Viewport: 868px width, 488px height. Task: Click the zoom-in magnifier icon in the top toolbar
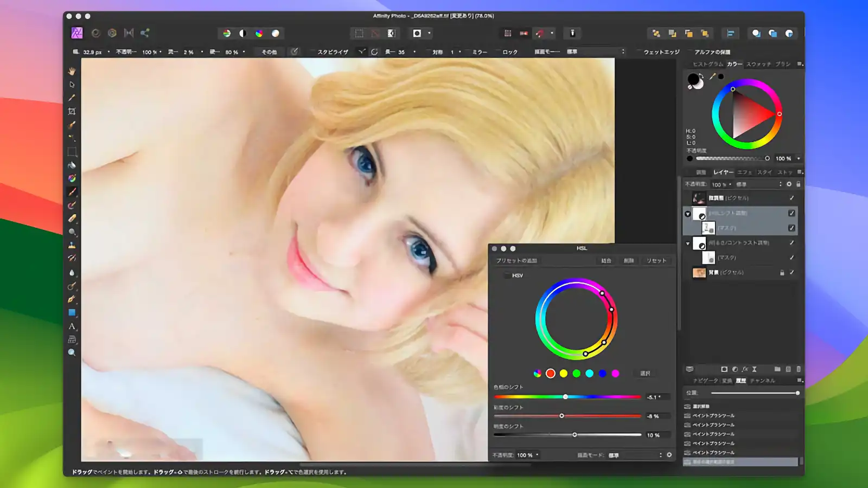click(x=756, y=33)
